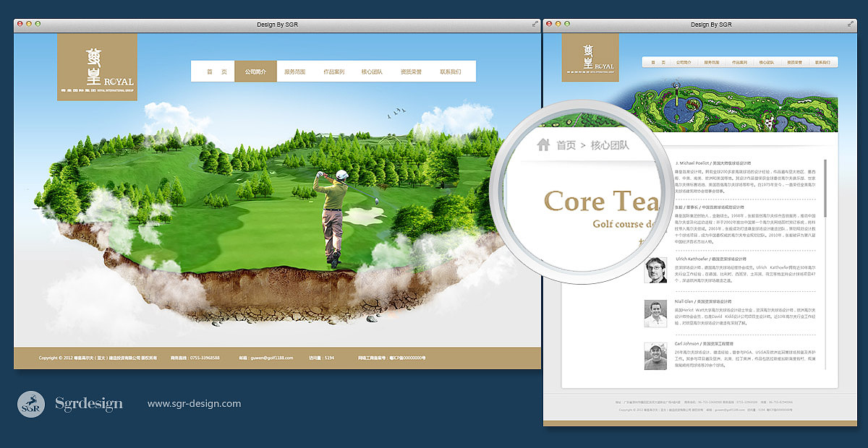Click 'Golf course' subtitle in the magnifier
This screenshot has height=448, width=868.
[x=624, y=224]
